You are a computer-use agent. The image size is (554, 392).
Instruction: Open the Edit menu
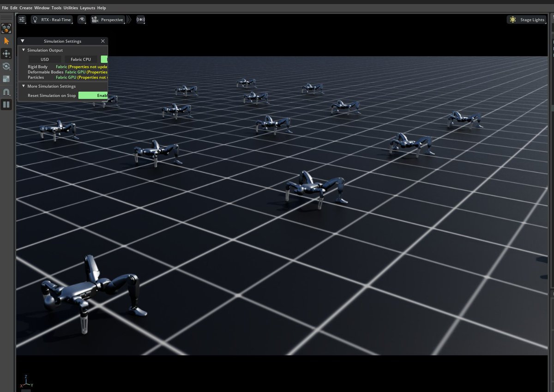pyautogui.click(x=14, y=8)
